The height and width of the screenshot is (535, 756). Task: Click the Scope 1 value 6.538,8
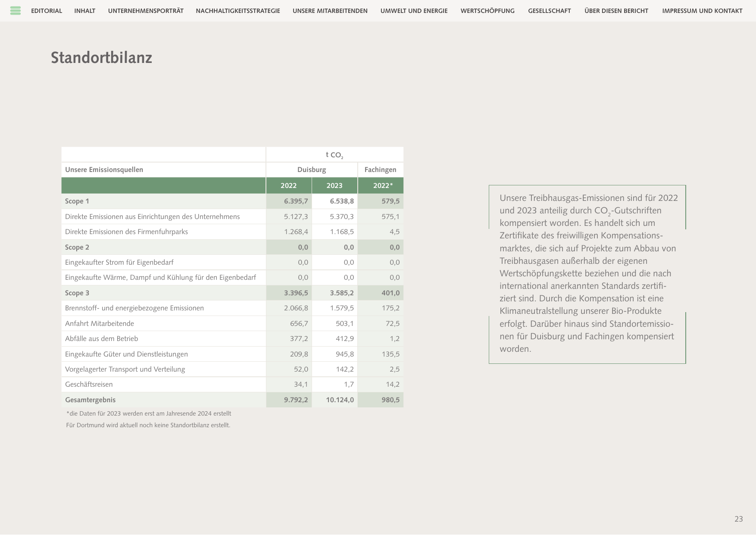tap(342, 201)
